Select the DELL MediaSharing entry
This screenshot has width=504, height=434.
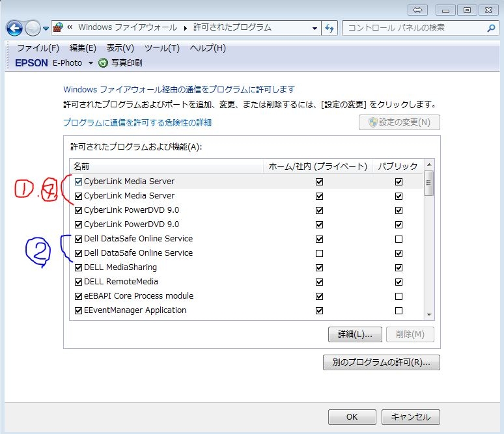coord(120,267)
